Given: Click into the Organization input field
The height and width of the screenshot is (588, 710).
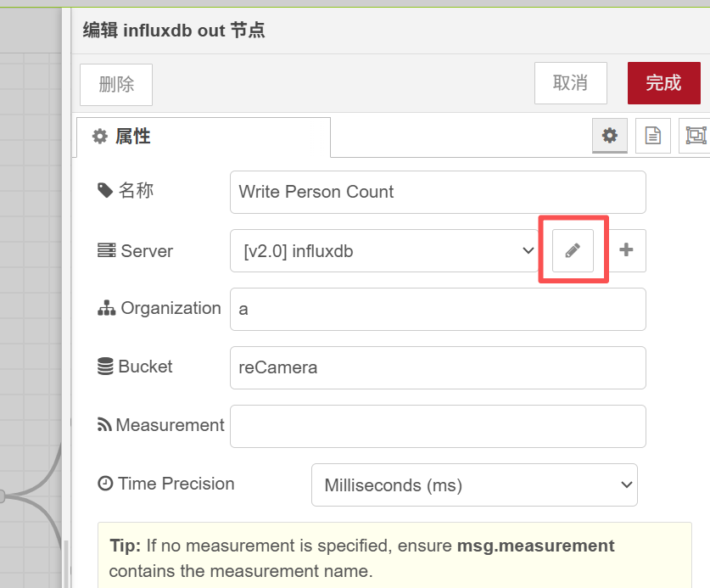Looking at the screenshot, I should (x=438, y=310).
